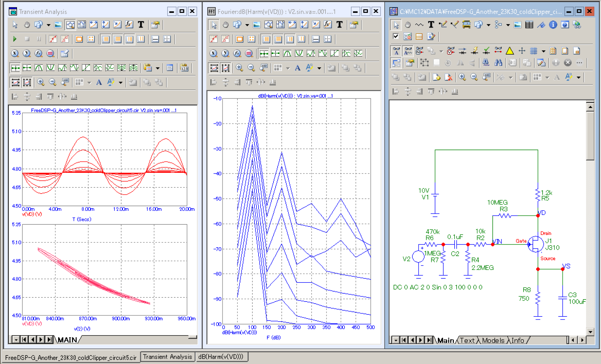Click the numeric output 123 clipboard icon
The image size is (601, 364).
(x=184, y=68)
